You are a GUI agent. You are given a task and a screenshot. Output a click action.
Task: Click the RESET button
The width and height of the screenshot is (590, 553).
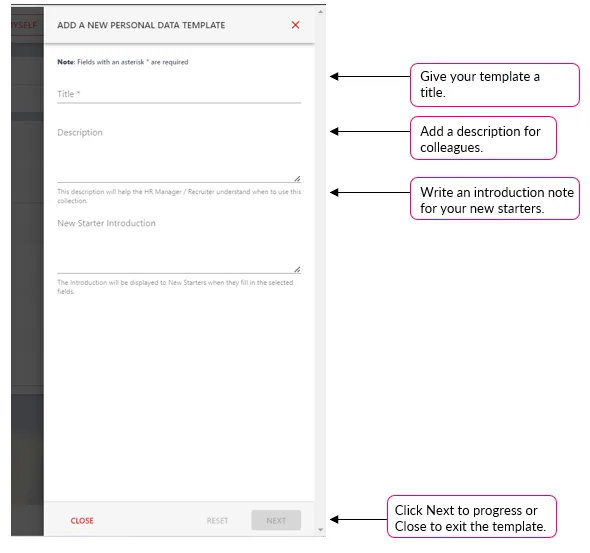[217, 521]
